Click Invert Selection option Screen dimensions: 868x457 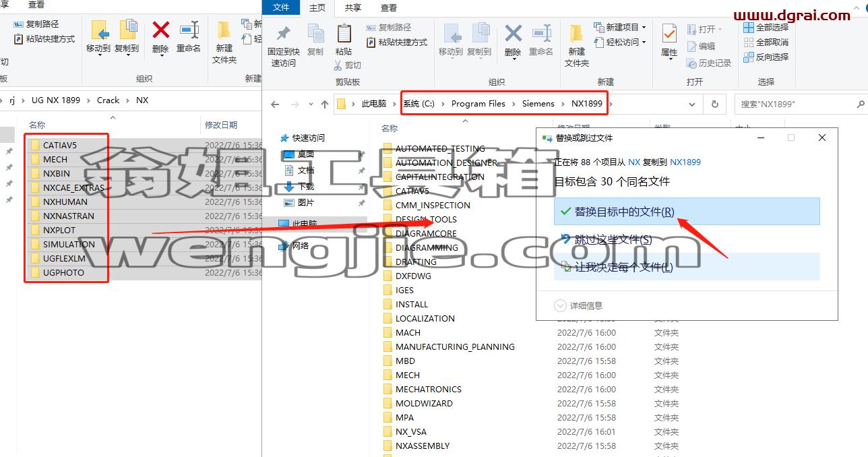(766, 57)
